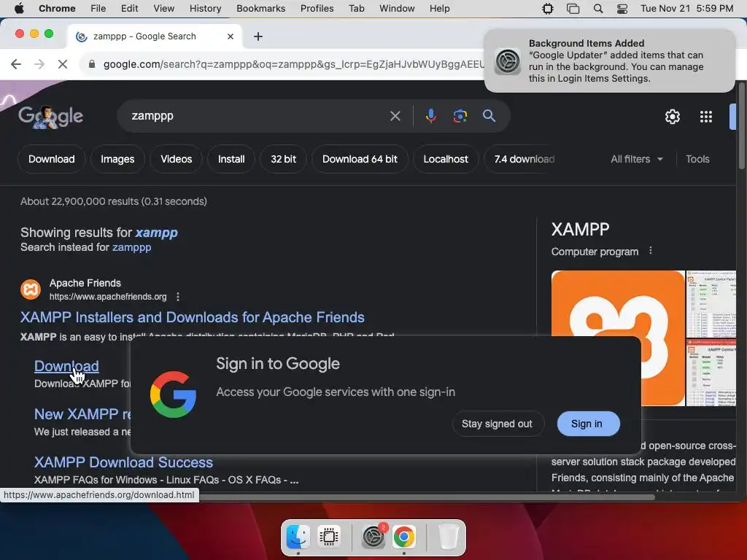Click the blue Sign in button

point(588,424)
